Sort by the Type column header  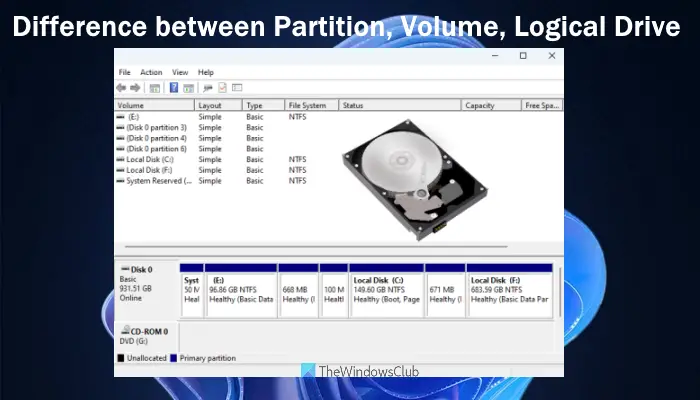(x=263, y=105)
